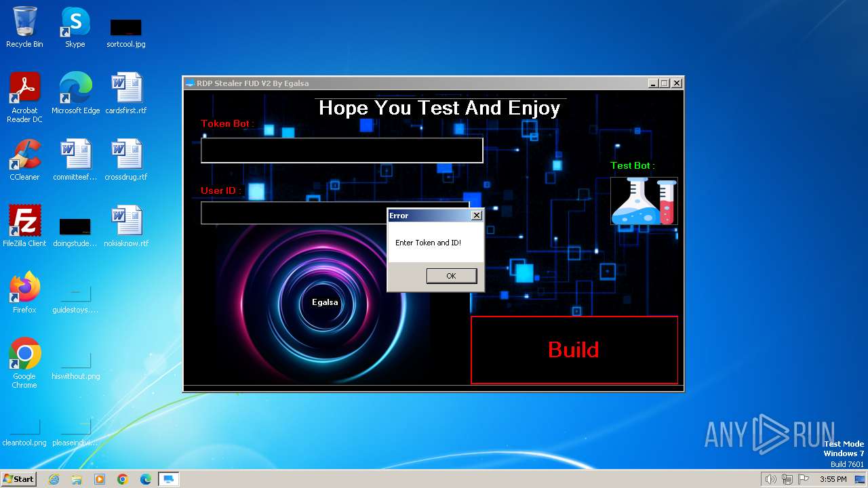Click the User ID input field
Image resolution: width=868 pixels, height=488 pixels.
tap(335, 213)
